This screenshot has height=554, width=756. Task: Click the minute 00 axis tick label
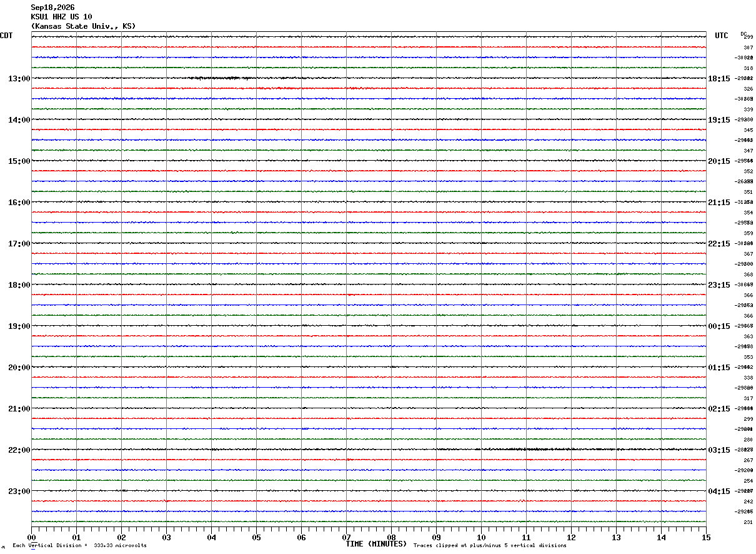coord(32,537)
